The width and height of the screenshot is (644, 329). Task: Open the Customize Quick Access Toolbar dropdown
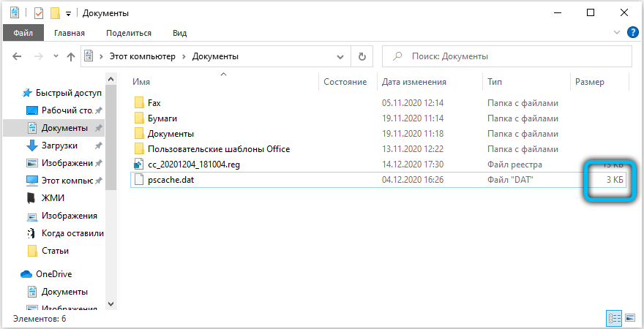[x=68, y=13]
